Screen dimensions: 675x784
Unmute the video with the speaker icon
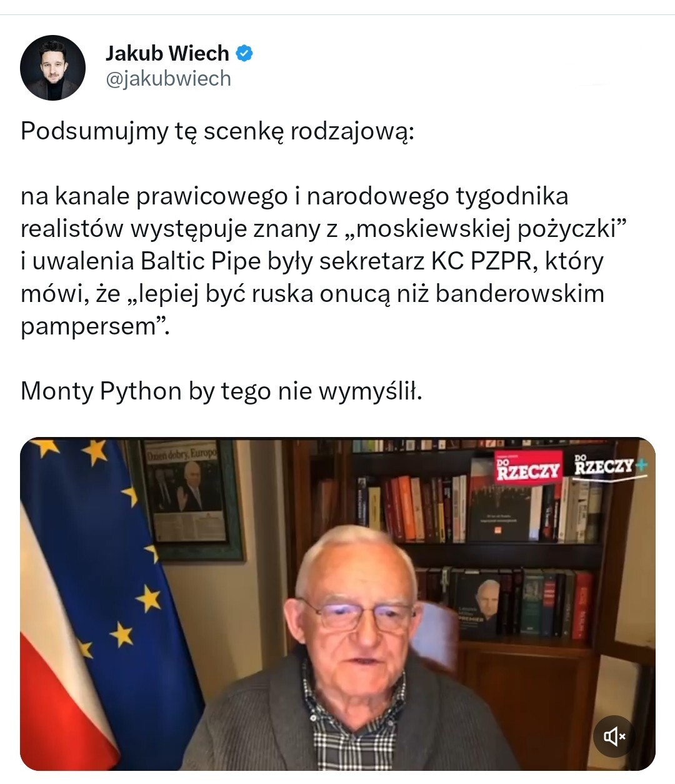click(614, 736)
